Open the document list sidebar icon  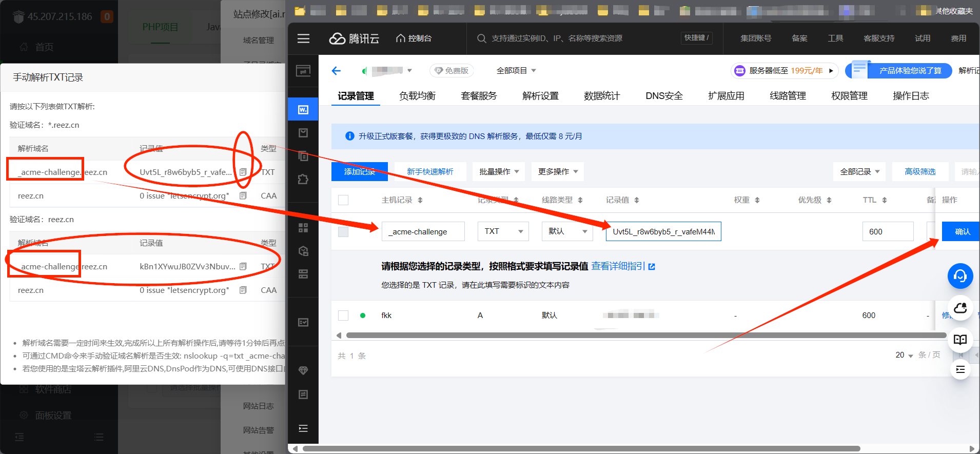(x=303, y=394)
